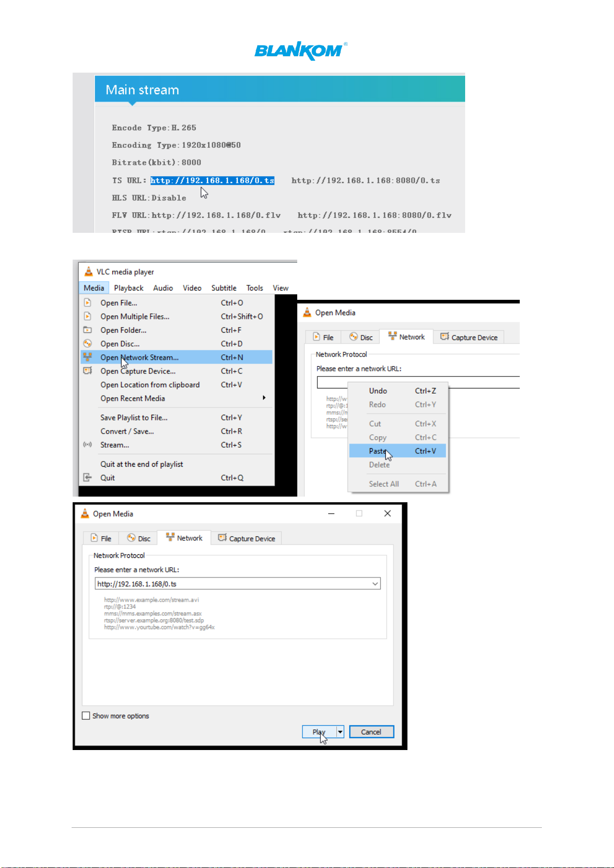Select Open Network Stream... entry
This screenshot has height=868, width=614.
(x=177, y=358)
